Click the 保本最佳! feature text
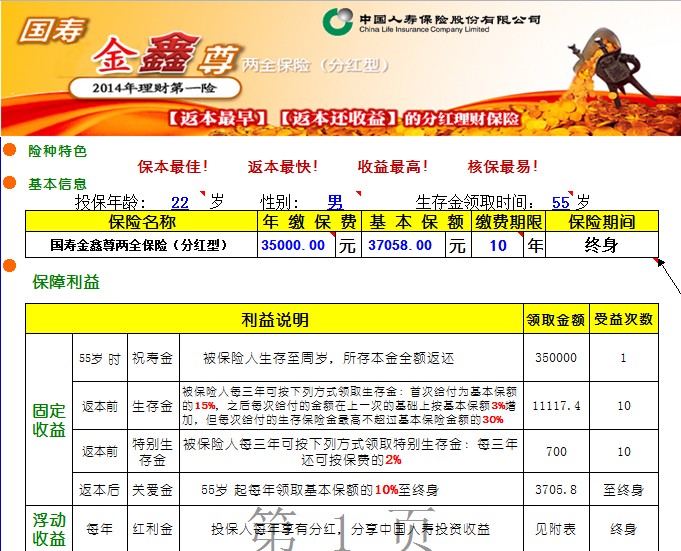This screenshot has width=681, height=551. [x=173, y=166]
